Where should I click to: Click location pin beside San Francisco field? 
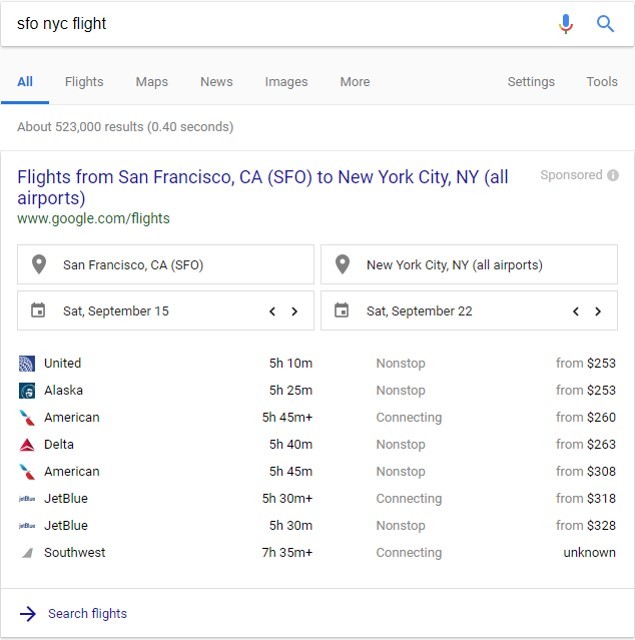click(x=39, y=264)
